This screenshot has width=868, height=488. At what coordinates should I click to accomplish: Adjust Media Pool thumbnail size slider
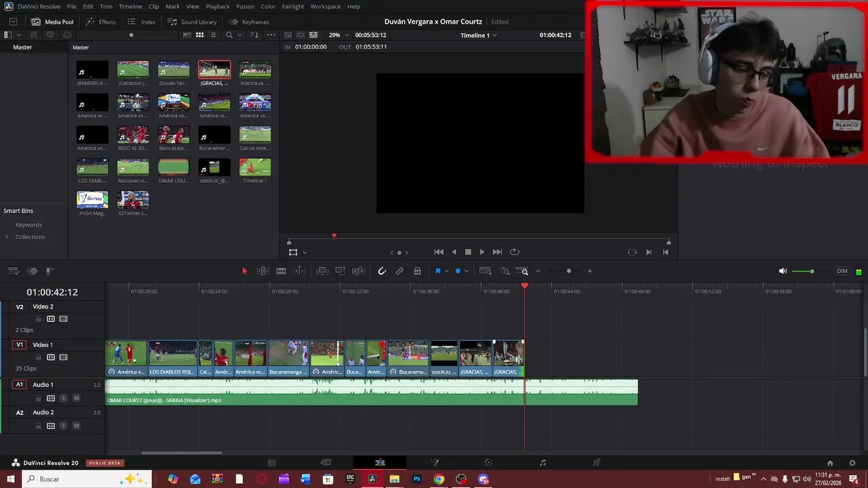(x=132, y=35)
